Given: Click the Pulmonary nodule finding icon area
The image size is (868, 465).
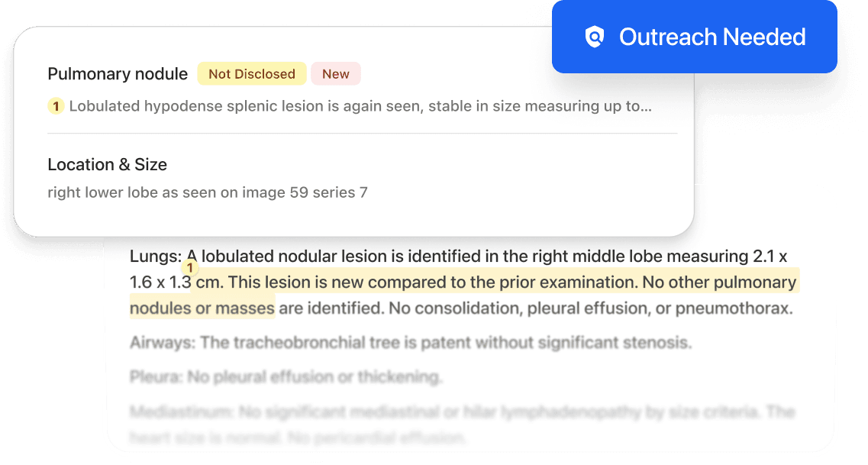Looking at the screenshot, I should [x=118, y=73].
